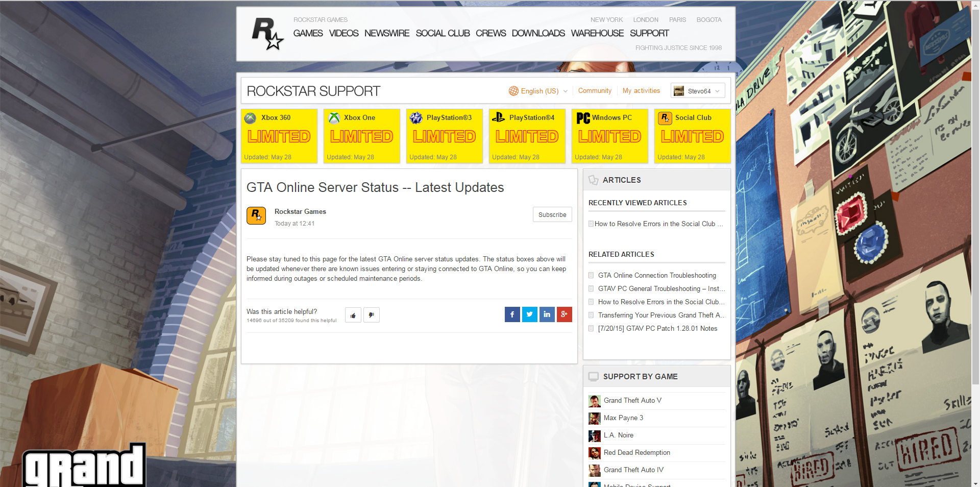Open Max Payne 3 support
The width and height of the screenshot is (980, 487).
pyautogui.click(x=623, y=418)
